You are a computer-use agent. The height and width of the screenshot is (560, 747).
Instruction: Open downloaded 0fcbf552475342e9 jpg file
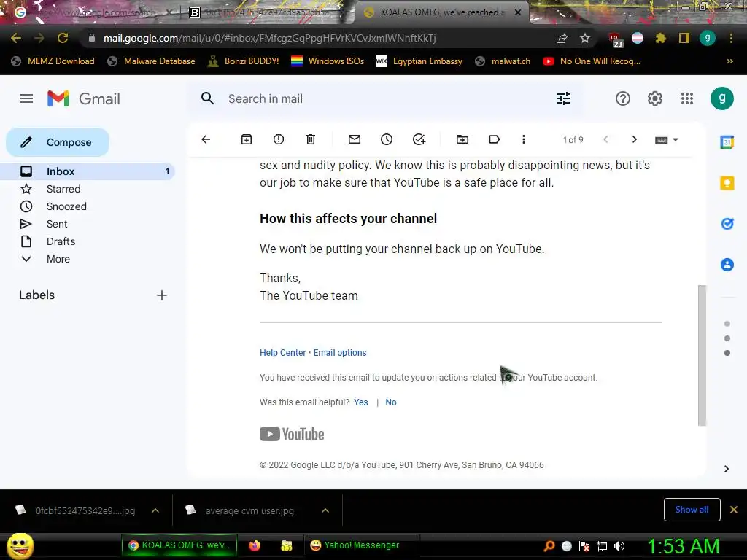click(75, 510)
